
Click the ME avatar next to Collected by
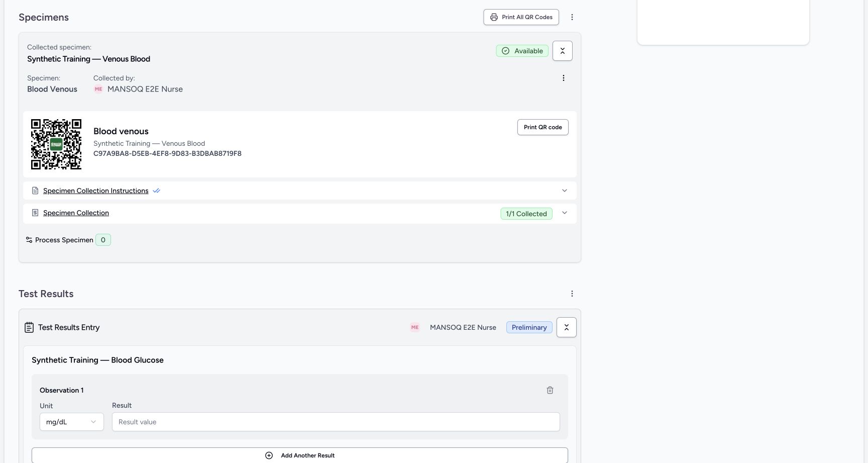[x=98, y=89]
